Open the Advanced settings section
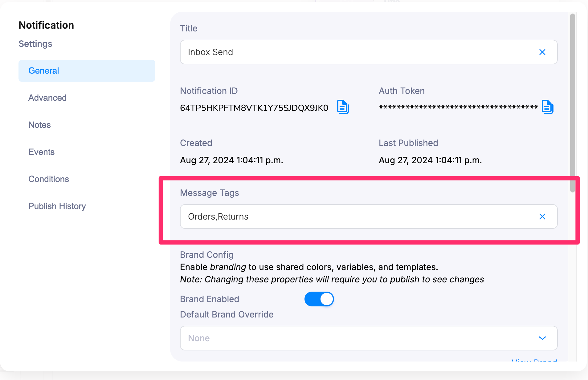The height and width of the screenshot is (380, 588). coord(47,98)
